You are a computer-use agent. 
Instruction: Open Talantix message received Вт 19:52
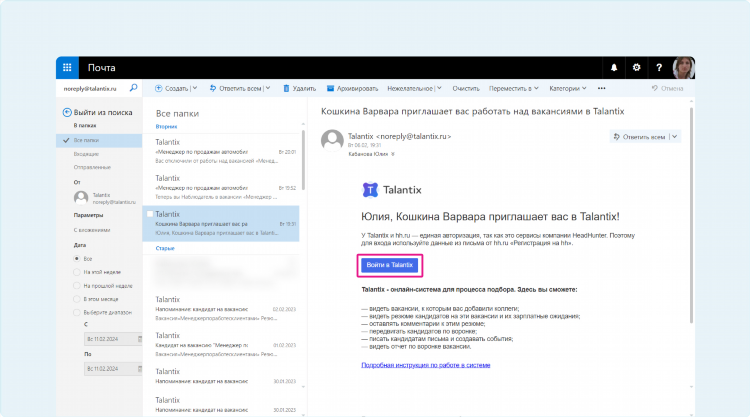pyautogui.click(x=223, y=187)
